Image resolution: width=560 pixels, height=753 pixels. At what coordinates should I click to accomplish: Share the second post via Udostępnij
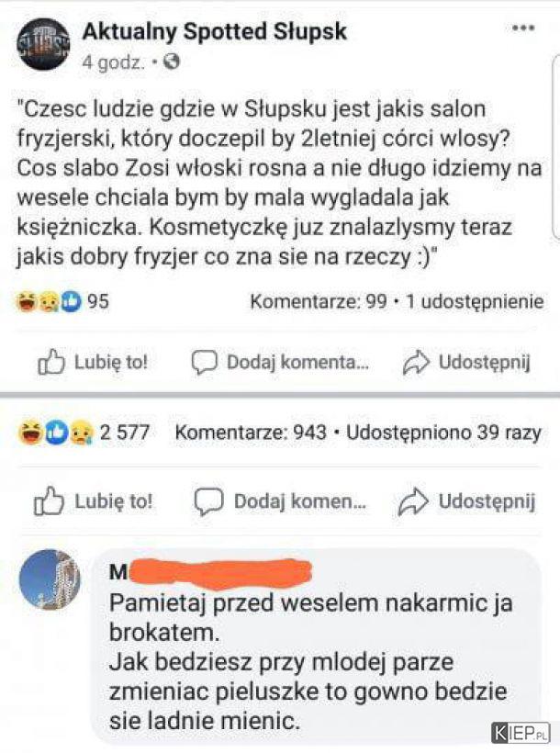point(466,501)
